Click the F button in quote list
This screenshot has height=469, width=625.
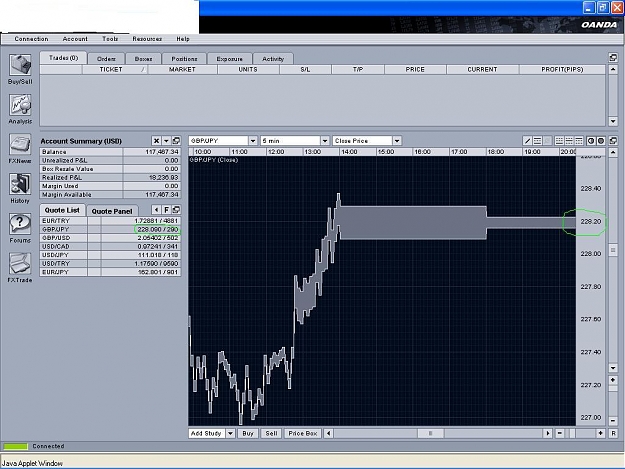[166, 210]
